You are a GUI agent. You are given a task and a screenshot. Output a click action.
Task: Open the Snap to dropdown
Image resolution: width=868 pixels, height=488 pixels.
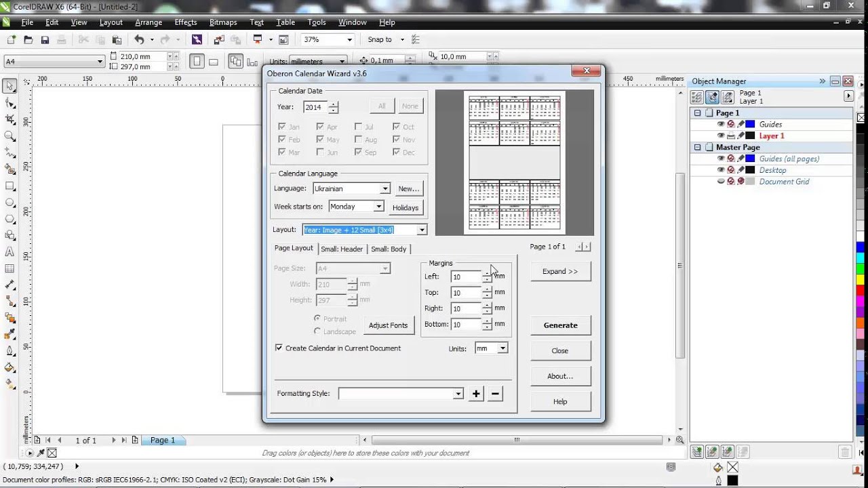402,39
